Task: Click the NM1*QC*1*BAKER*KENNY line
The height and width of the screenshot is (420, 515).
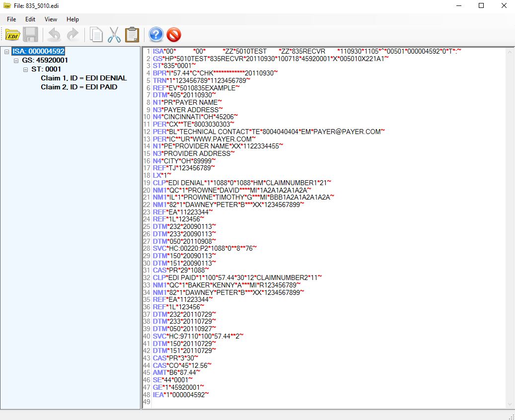Action: pos(226,284)
